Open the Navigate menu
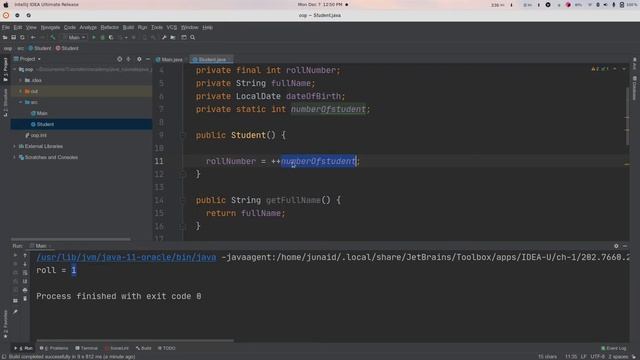The width and height of the screenshot is (640, 360). [x=50, y=27]
